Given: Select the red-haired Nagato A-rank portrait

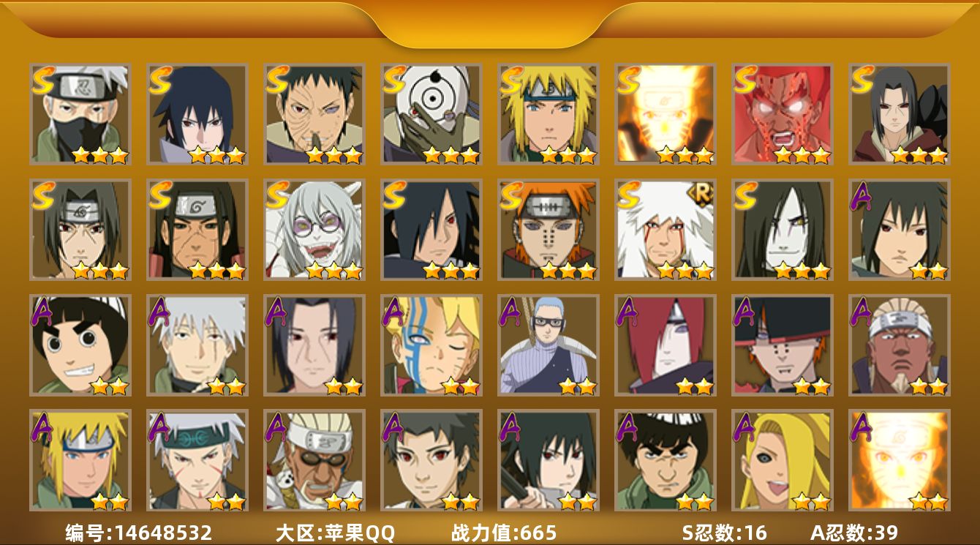Looking at the screenshot, I should pos(665,345).
